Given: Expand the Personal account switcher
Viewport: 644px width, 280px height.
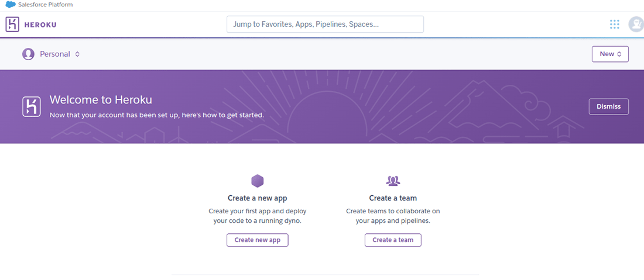Looking at the screenshot, I should [60, 54].
